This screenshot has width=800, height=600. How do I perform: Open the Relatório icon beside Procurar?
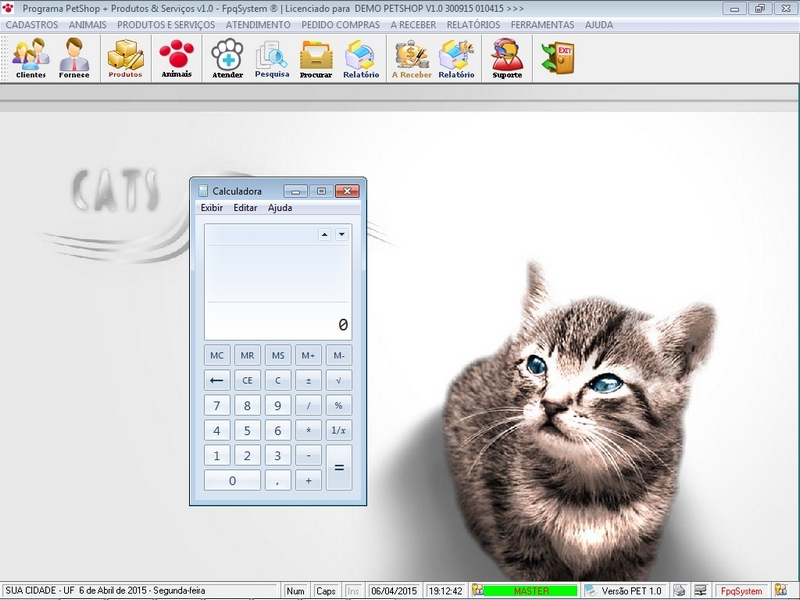pos(361,58)
